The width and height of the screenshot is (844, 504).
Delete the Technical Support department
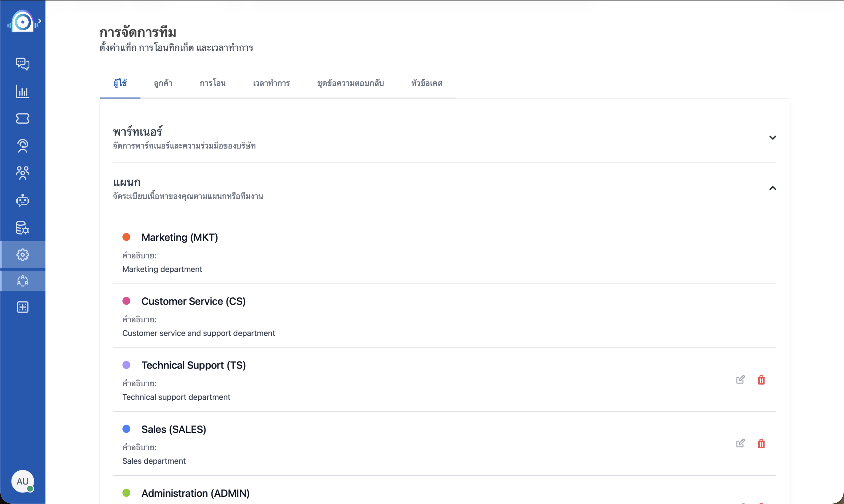click(761, 380)
